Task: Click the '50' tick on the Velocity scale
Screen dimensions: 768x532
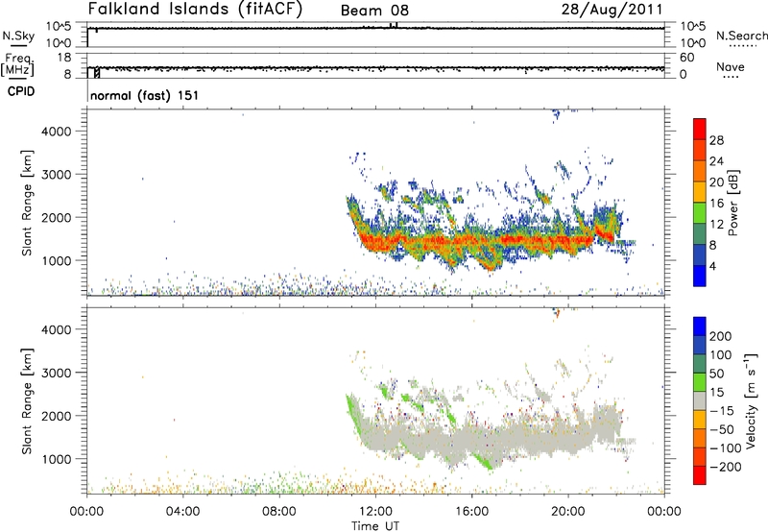Action: [x=716, y=374]
